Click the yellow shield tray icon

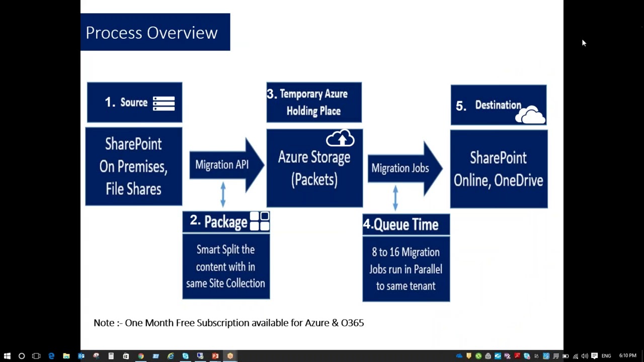tap(469, 356)
